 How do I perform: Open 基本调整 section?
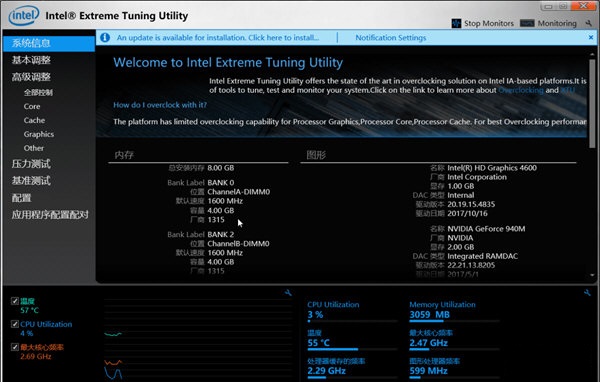coord(31,60)
